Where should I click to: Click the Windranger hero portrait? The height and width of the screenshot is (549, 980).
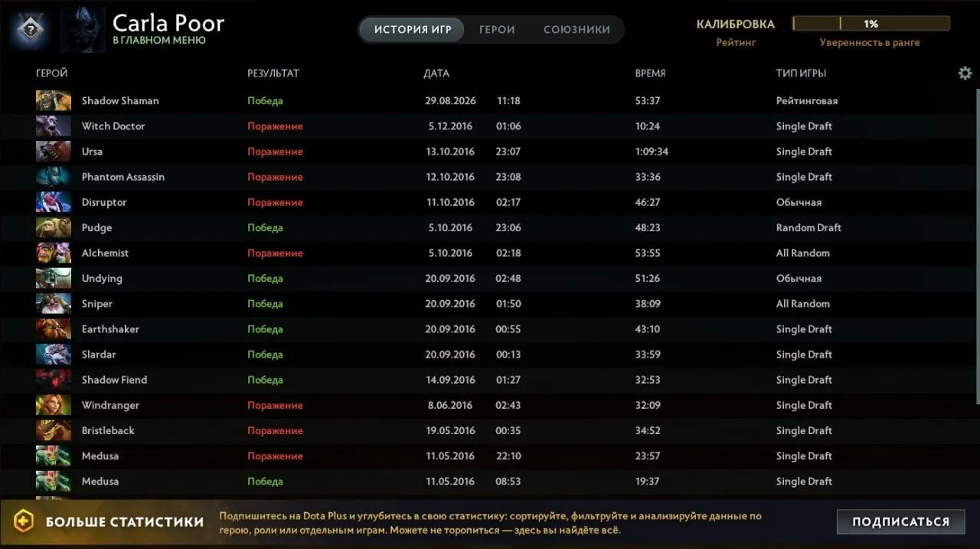coord(54,405)
